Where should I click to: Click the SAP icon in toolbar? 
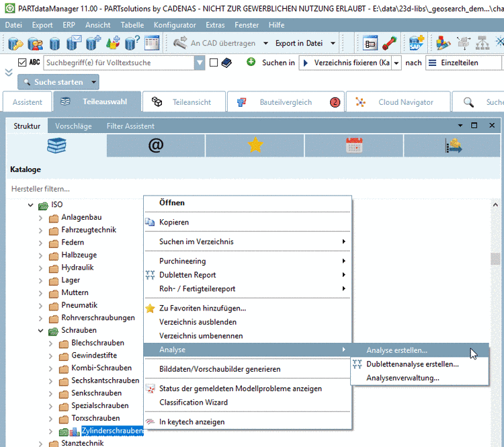point(416,43)
